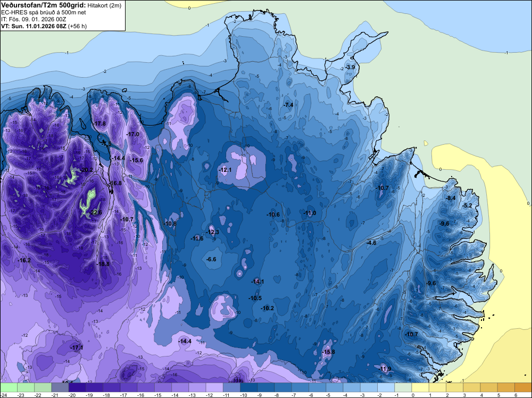Choose the orange legend swatch labeled 6
The image size is (532, 398).
523,387
